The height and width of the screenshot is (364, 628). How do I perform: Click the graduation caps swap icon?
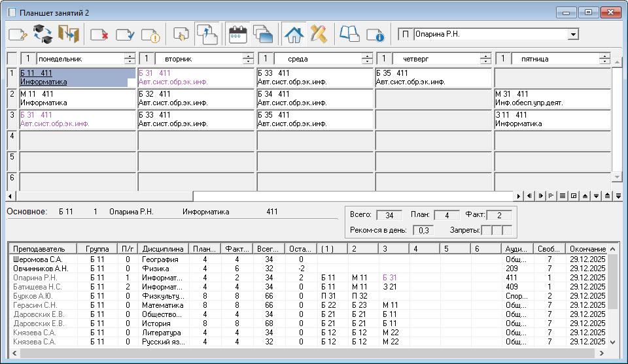coord(43,35)
